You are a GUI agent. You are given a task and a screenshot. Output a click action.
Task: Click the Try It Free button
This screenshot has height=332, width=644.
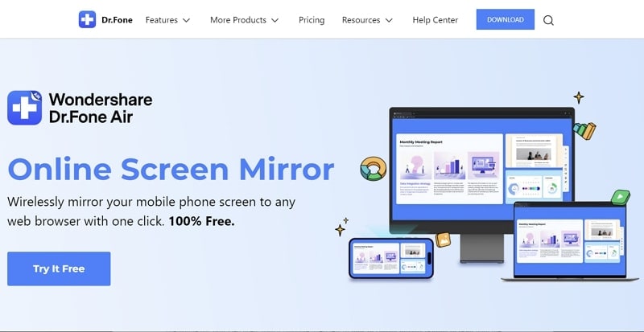pyautogui.click(x=59, y=268)
